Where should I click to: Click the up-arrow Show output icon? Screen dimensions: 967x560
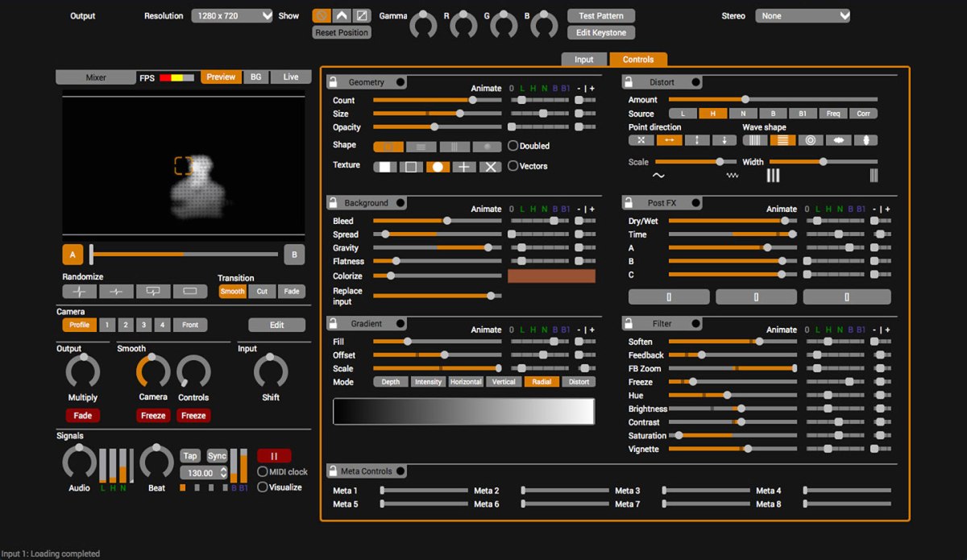point(342,15)
